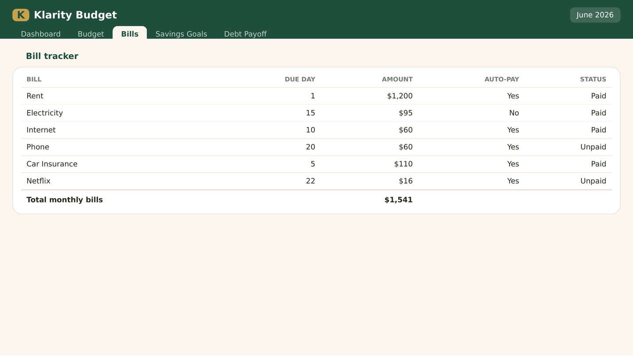
Task: Click the Phone auto-pay value Yes
Action: (513, 147)
